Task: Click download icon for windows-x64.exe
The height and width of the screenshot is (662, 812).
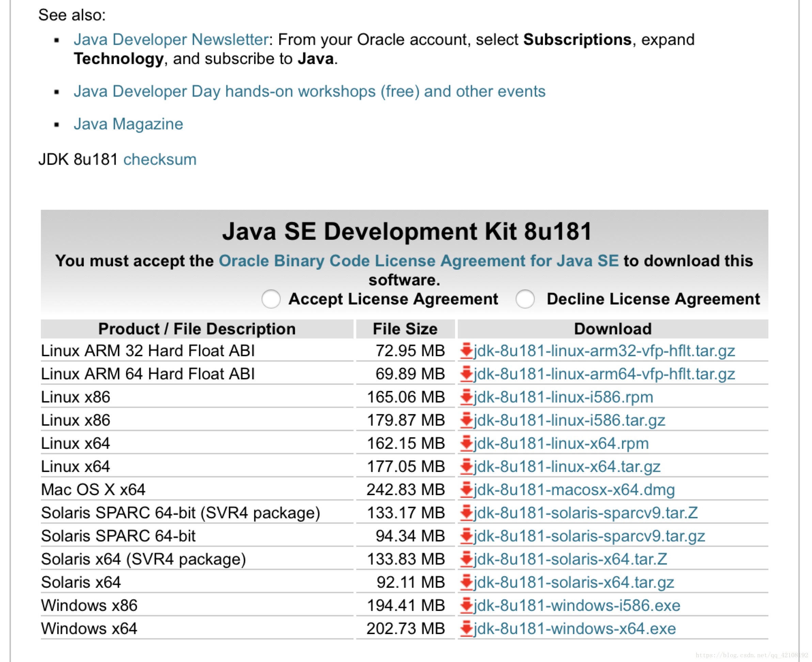Action: click(466, 629)
